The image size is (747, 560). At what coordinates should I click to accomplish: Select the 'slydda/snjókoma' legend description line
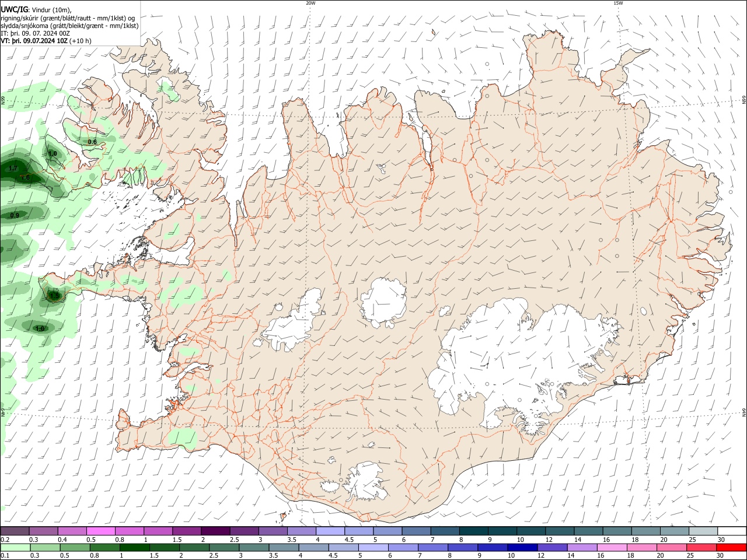[69, 26]
